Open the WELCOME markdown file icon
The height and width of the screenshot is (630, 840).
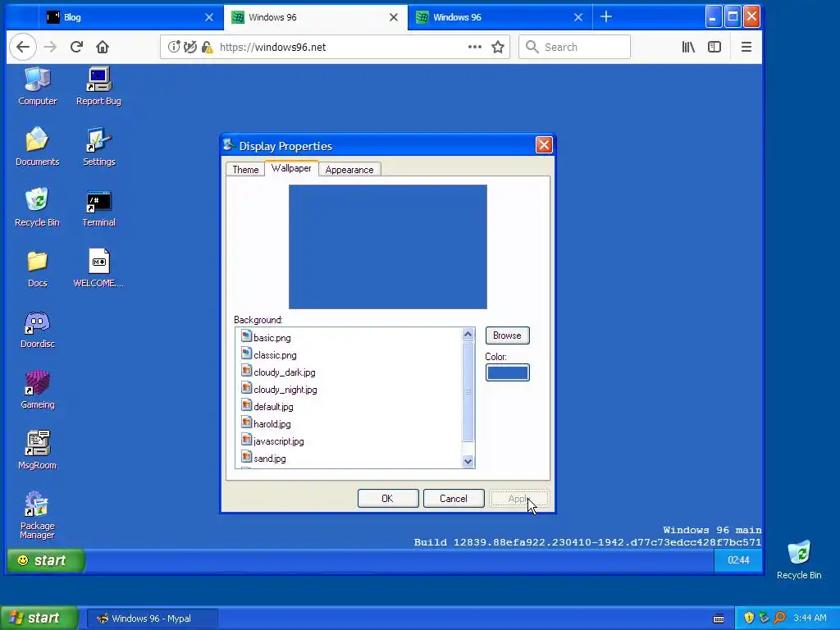[98, 268]
